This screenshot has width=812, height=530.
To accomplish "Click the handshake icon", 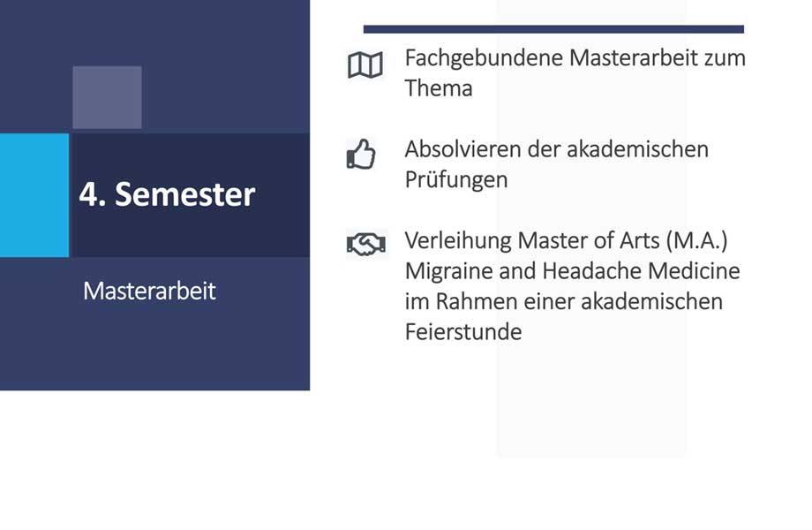I will coord(365,245).
